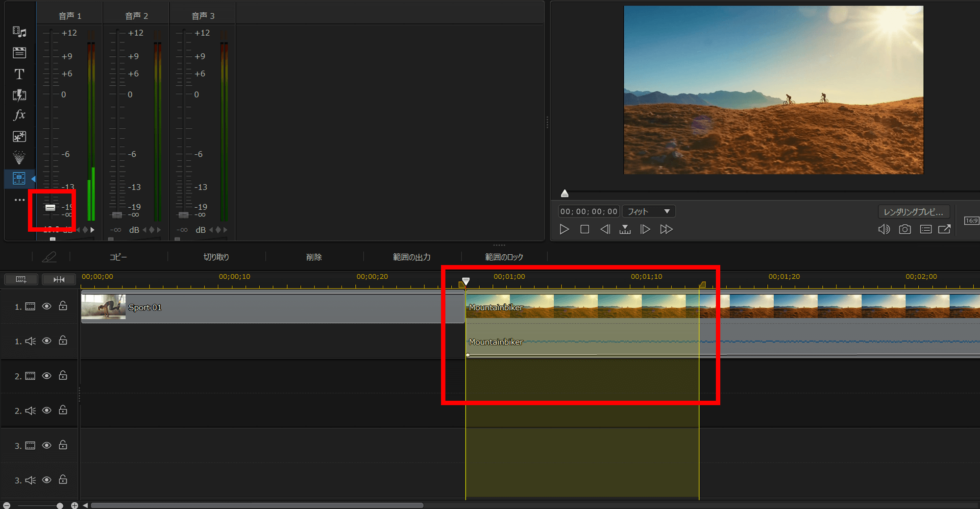Open the fx Effect Room icon
The image size is (980, 509).
tap(19, 115)
